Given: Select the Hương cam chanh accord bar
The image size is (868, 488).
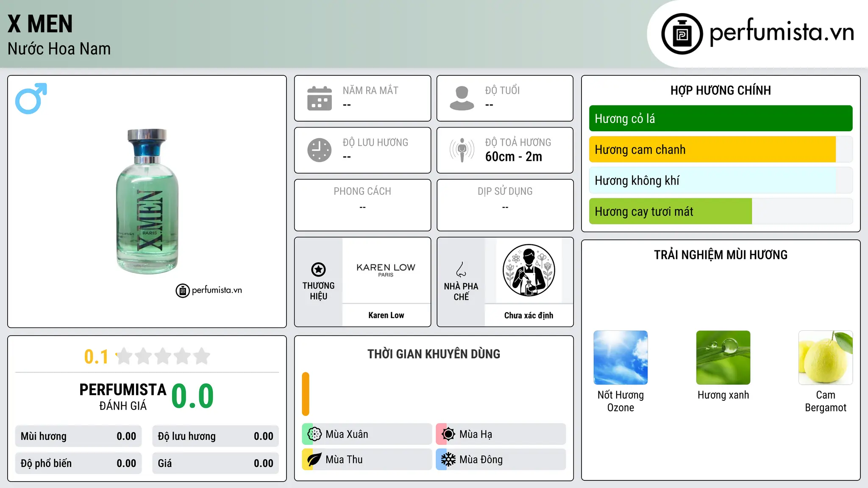Looking at the screenshot, I should (x=721, y=150).
